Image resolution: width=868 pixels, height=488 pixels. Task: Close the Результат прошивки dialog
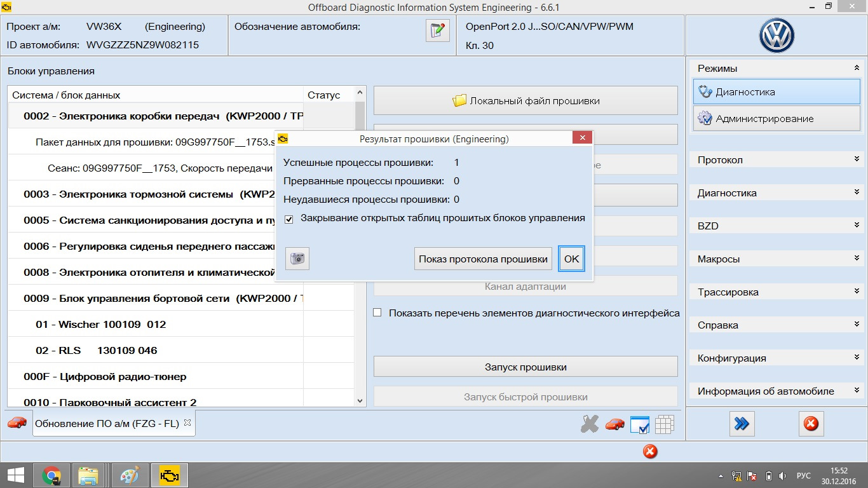pos(582,138)
